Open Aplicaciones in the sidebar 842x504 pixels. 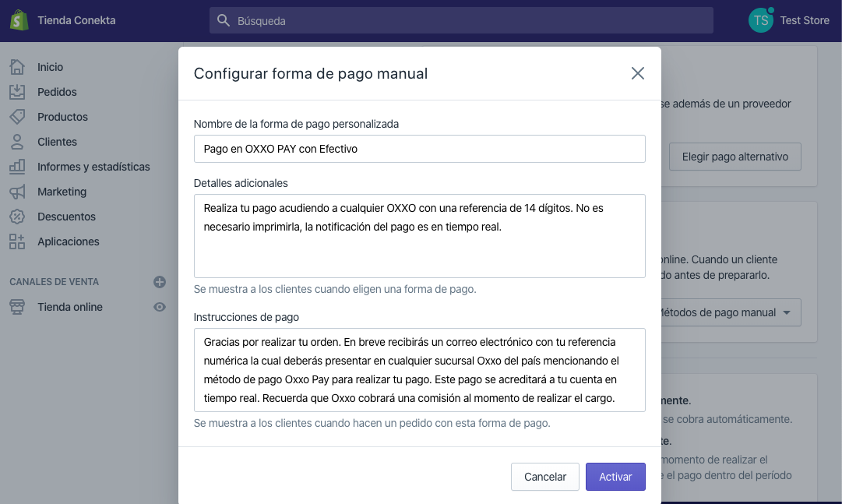(x=69, y=241)
